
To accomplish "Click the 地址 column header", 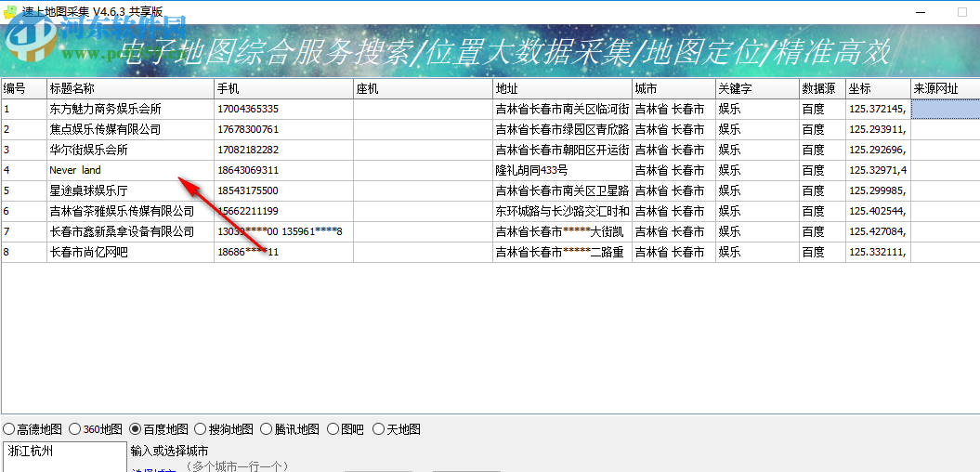I will 563,89.
